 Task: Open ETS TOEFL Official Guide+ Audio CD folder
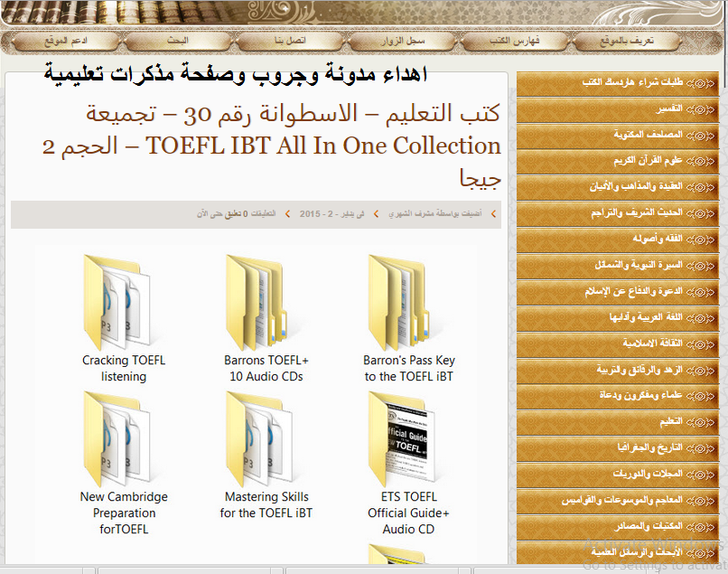click(x=402, y=438)
